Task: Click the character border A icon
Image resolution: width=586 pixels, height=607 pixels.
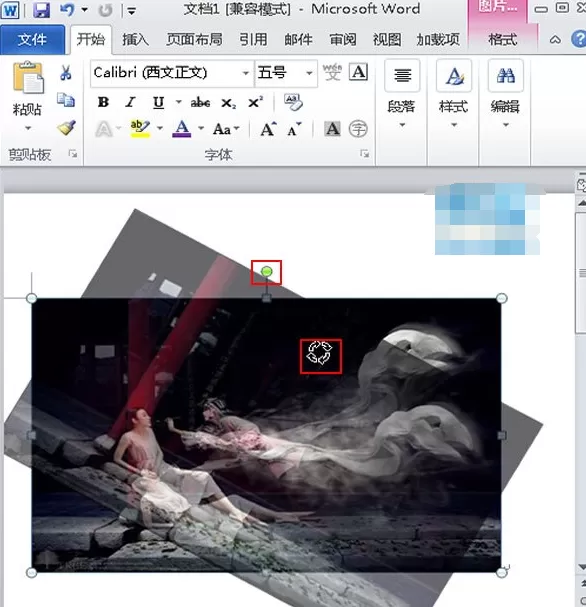Action: pos(358,72)
